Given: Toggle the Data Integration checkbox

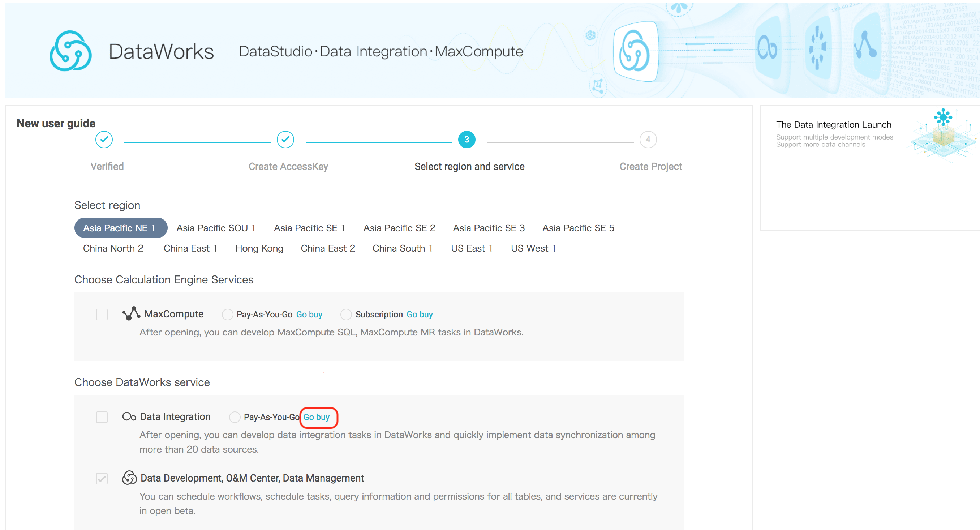Looking at the screenshot, I should pyautogui.click(x=102, y=416).
